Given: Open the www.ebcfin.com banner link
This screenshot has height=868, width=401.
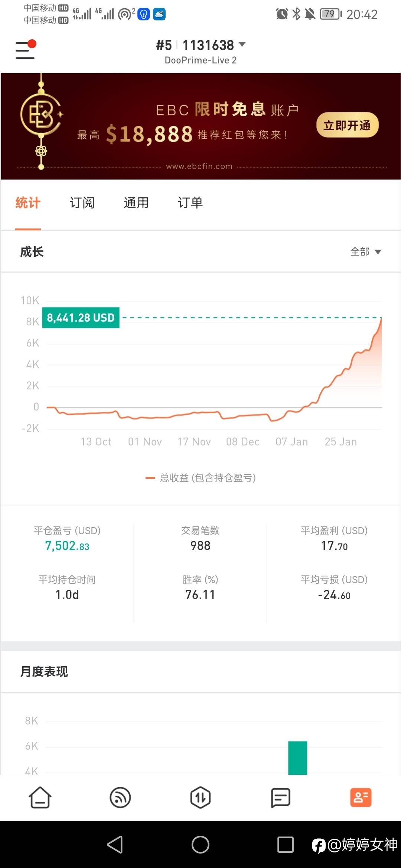Looking at the screenshot, I should 199,167.
